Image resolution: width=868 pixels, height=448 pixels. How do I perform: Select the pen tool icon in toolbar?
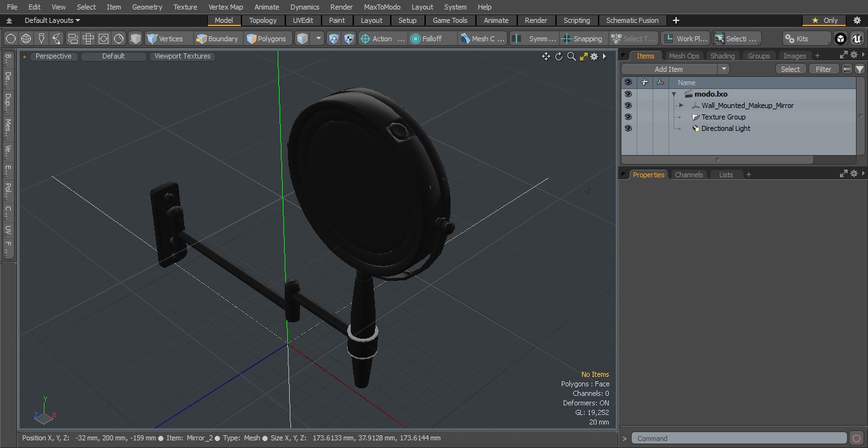pyautogui.click(x=41, y=39)
